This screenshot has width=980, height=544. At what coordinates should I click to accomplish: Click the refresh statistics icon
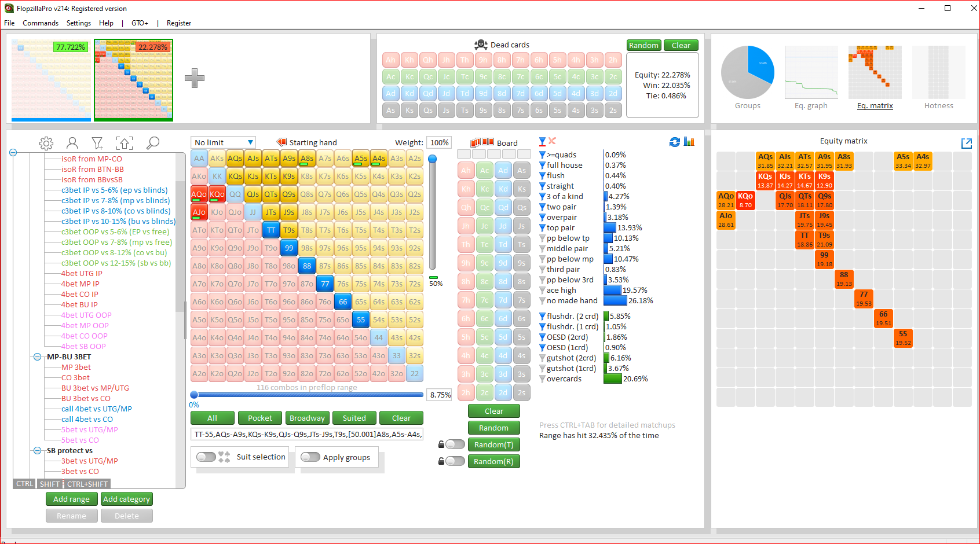(675, 142)
